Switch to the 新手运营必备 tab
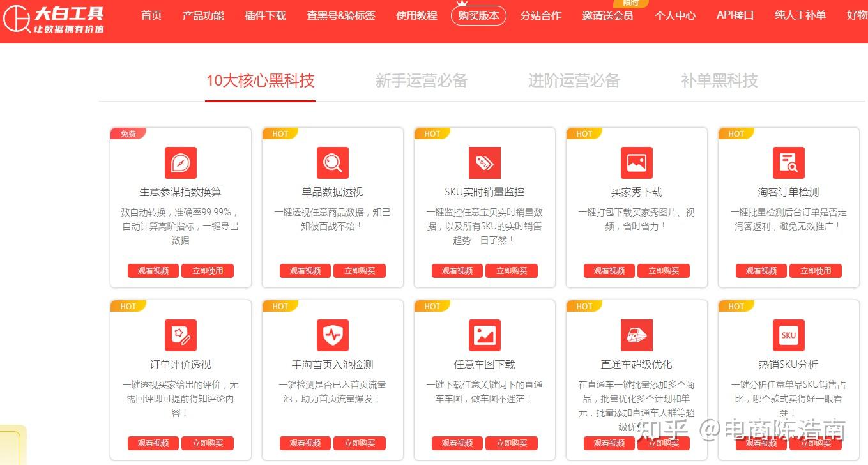868x465 pixels. click(422, 80)
